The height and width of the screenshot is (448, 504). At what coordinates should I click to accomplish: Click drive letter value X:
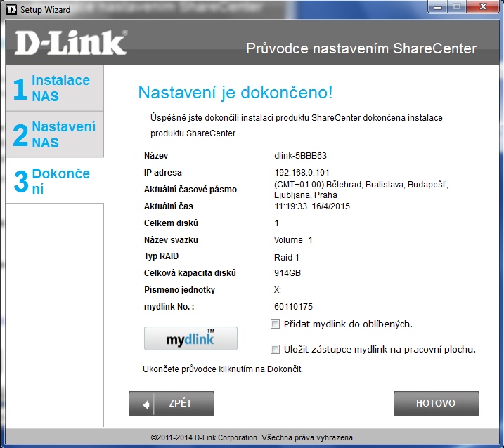[x=278, y=290]
